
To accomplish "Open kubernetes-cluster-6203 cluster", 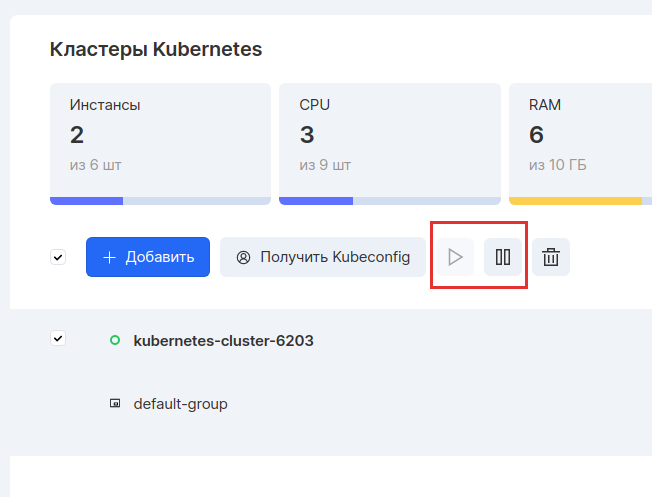I will coord(223,341).
